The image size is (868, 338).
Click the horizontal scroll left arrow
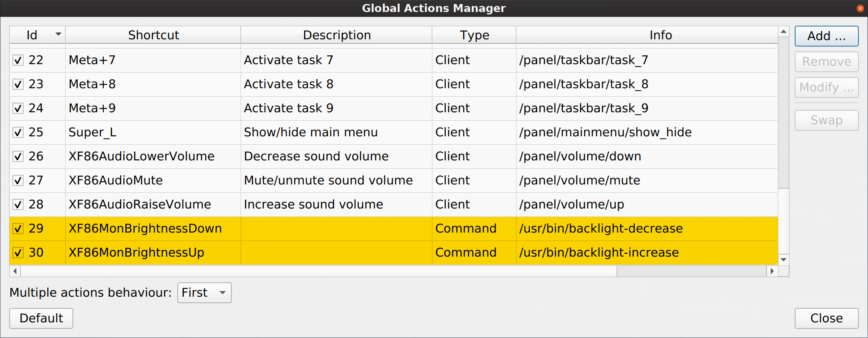point(15,271)
